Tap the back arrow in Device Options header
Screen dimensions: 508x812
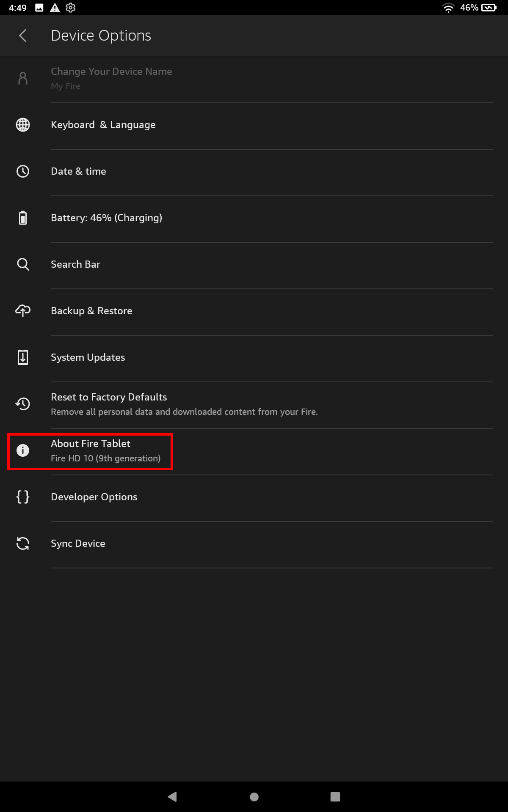(x=23, y=36)
